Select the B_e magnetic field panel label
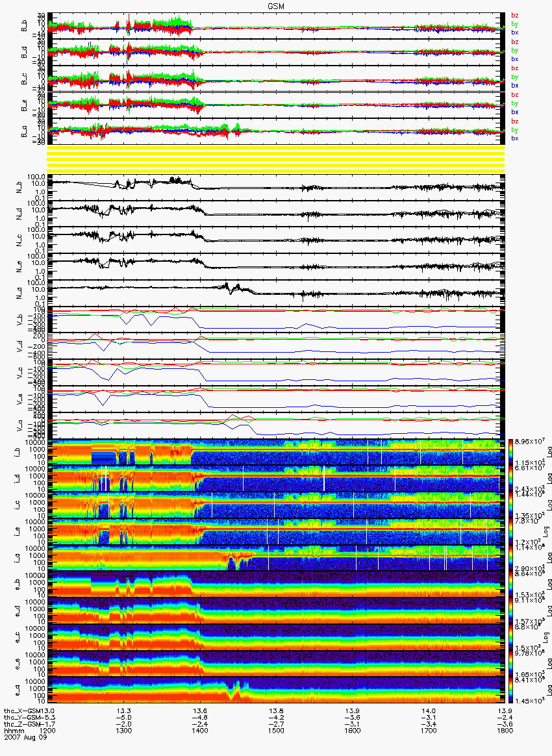 pos(23,106)
